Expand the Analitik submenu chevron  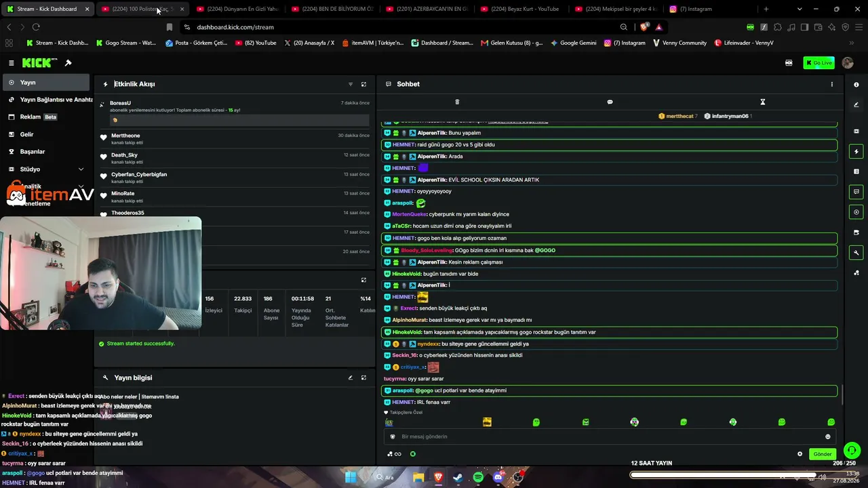click(81, 186)
